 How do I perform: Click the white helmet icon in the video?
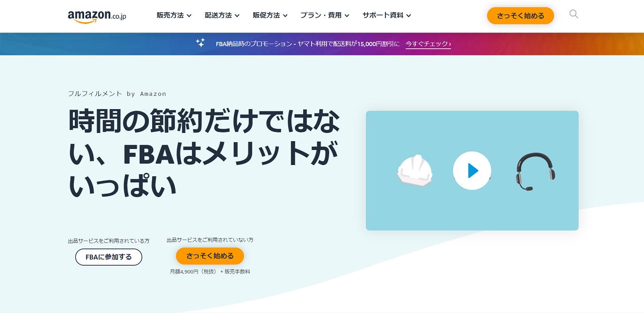pyautogui.click(x=415, y=171)
